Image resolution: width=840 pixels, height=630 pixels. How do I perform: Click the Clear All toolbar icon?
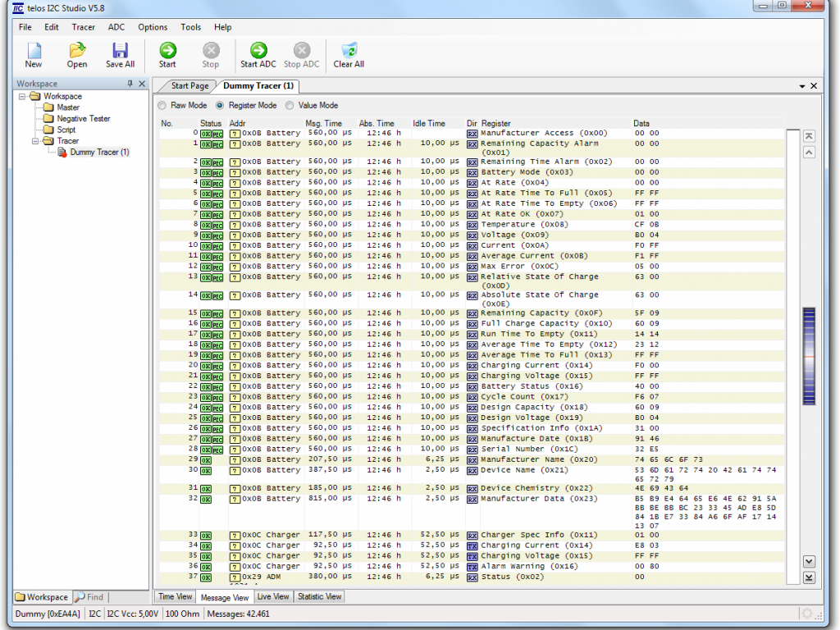tap(349, 55)
